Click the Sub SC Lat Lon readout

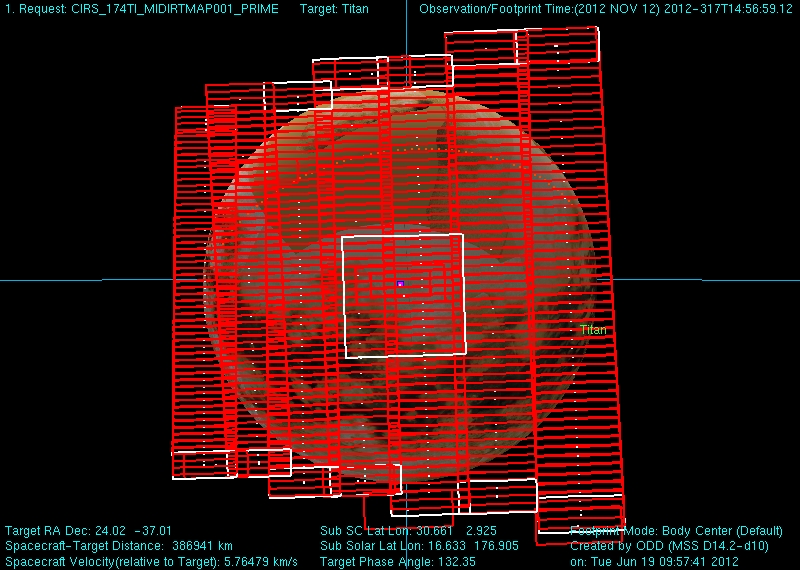(408, 531)
